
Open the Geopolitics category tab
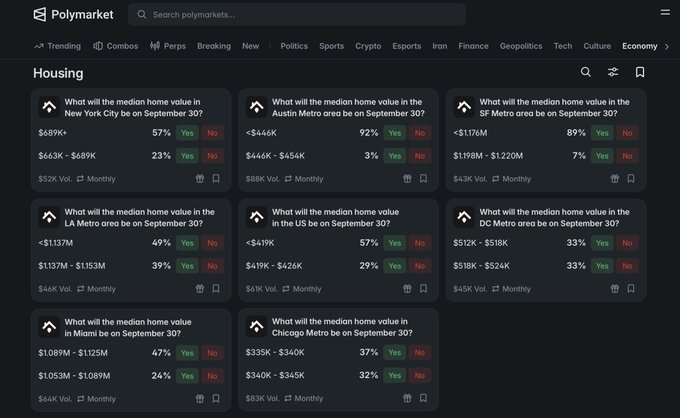[521, 46]
